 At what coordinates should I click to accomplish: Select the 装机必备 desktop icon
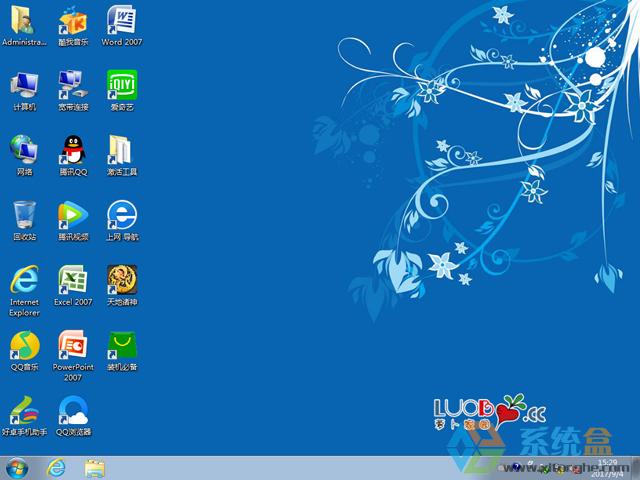(x=121, y=345)
